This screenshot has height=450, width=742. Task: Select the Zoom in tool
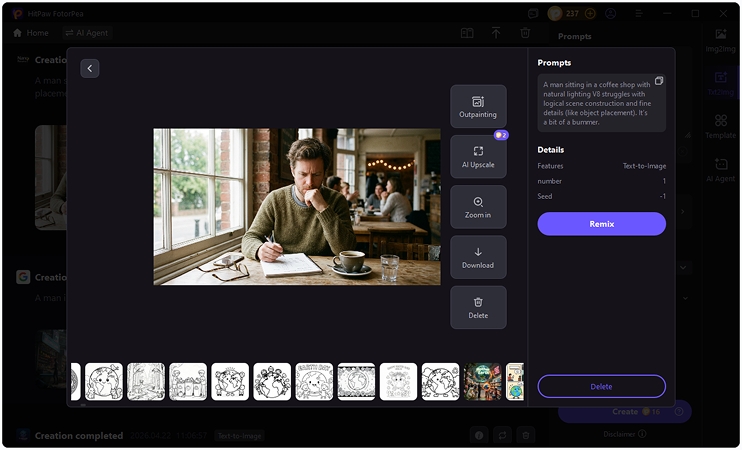(x=478, y=207)
